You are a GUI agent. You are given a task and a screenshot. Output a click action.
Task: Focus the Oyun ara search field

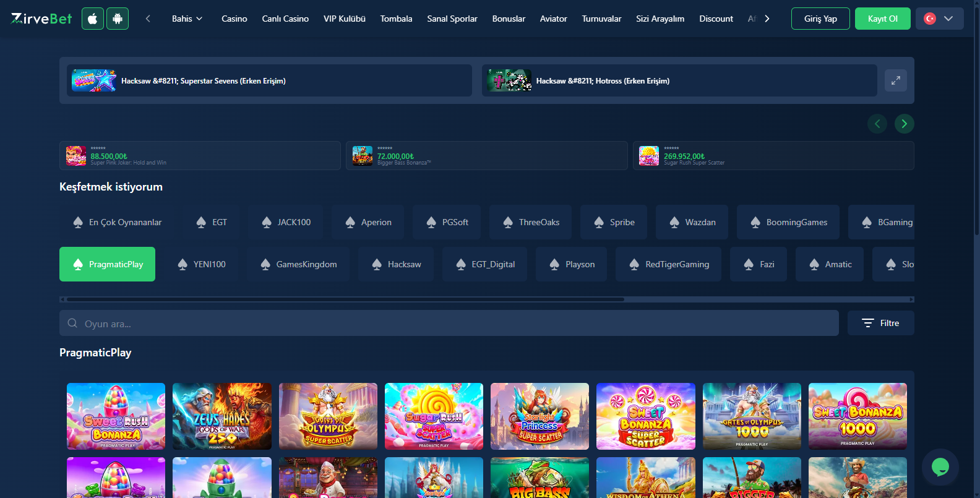click(449, 323)
